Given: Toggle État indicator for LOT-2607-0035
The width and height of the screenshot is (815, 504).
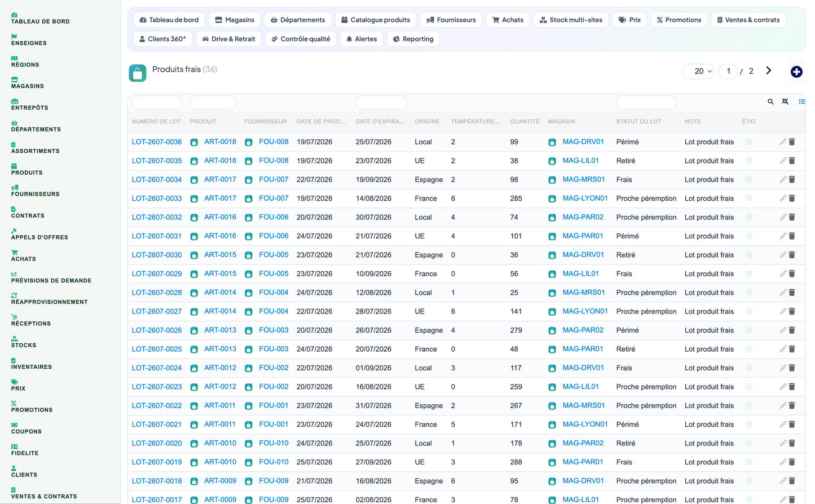Looking at the screenshot, I should tap(749, 161).
